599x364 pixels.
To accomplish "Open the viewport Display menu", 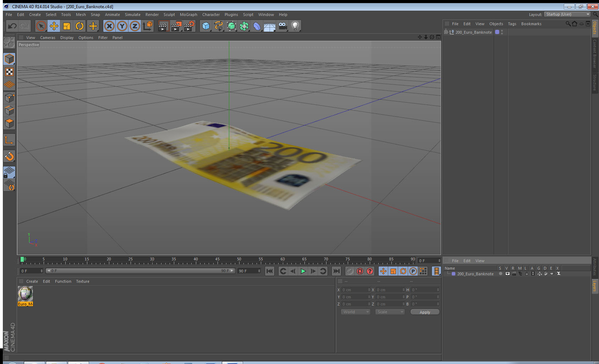I will [67, 38].
